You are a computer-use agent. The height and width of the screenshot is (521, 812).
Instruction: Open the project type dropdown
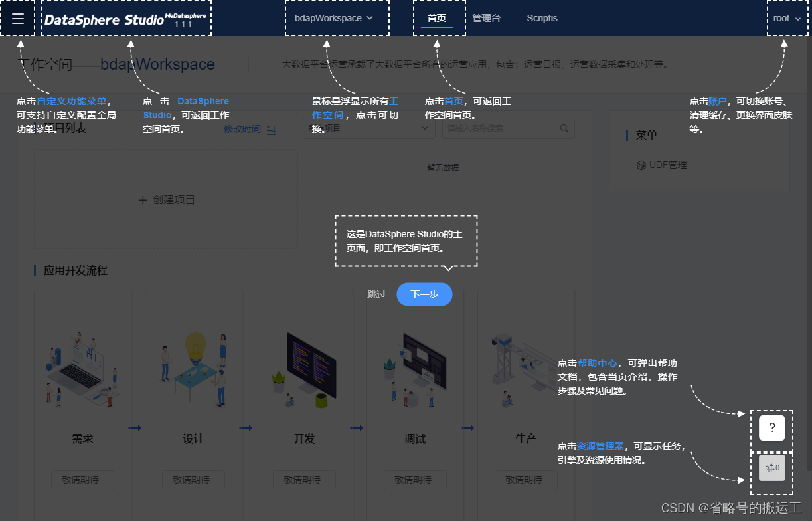tap(369, 128)
